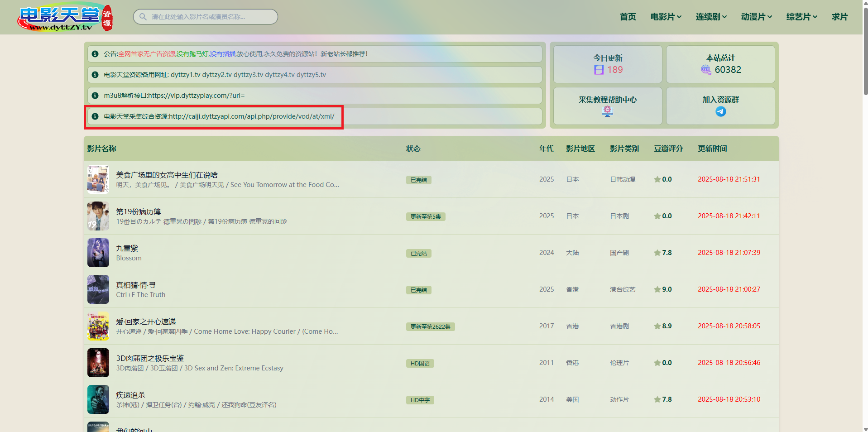Click the star icon in 疾速追杀 row
868x432 pixels.
pos(657,399)
